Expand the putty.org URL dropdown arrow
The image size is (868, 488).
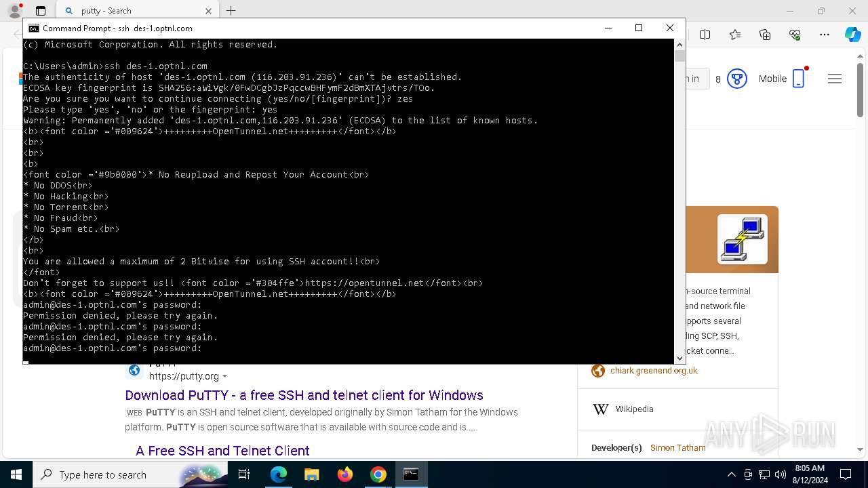coord(224,377)
